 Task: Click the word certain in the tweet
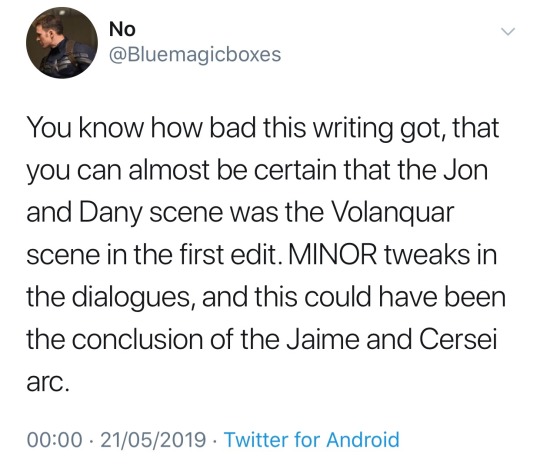[x=295, y=170]
